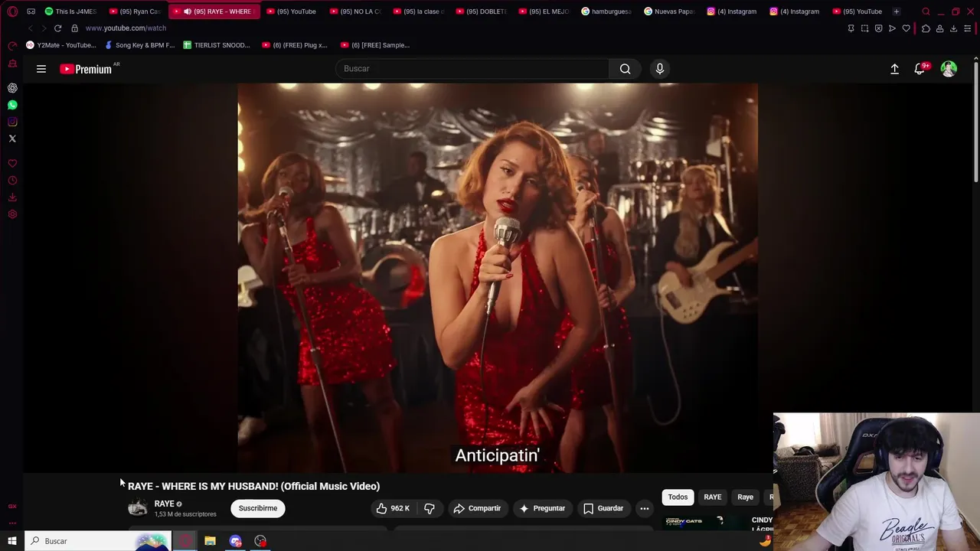Open the YouTube upload/create icon

[894, 69]
